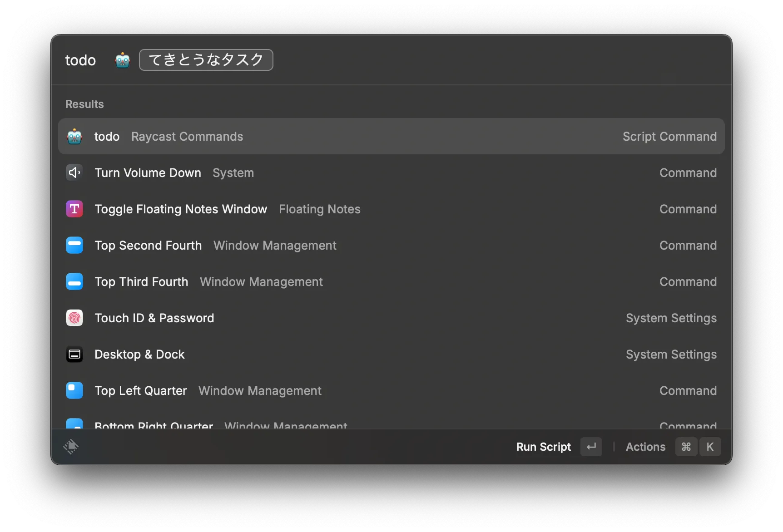Image resolution: width=783 pixels, height=532 pixels.
Task: Click the Top Third Fourth window icon
Action: [74, 281]
